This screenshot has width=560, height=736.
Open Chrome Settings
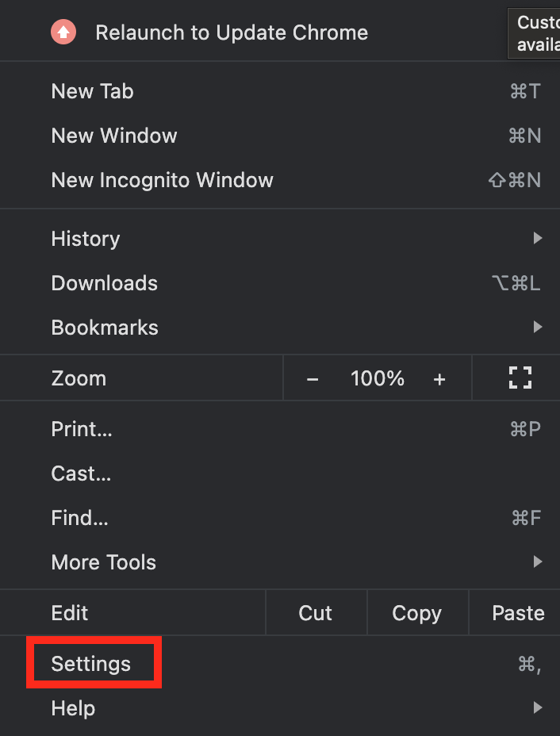point(92,663)
